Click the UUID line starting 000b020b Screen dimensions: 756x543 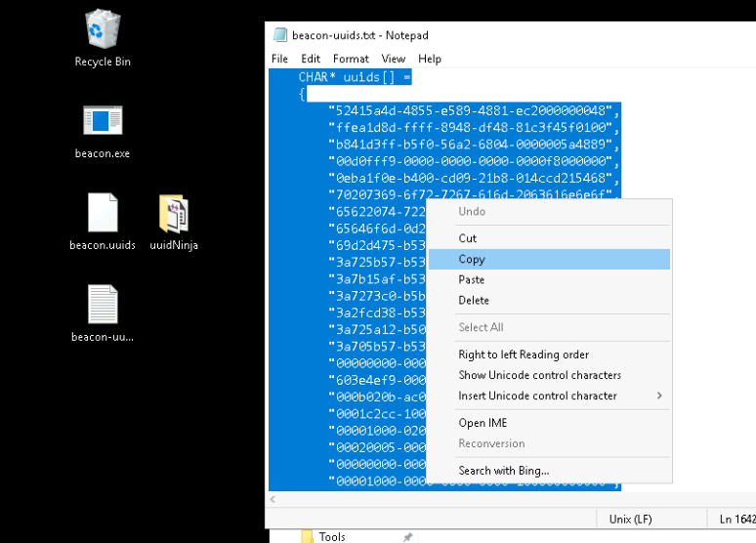click(x=377, y=397)
